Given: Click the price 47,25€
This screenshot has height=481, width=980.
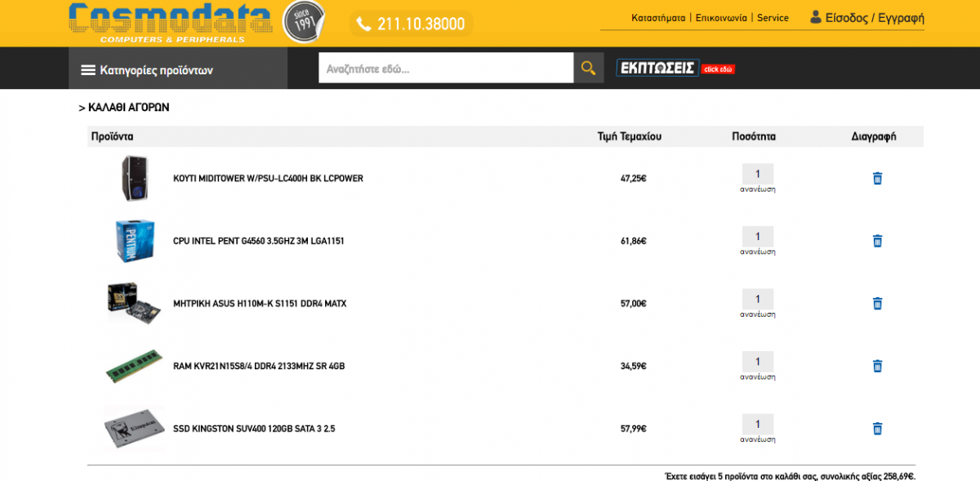Looking at the screenshot, I should (x=633, y=178).
